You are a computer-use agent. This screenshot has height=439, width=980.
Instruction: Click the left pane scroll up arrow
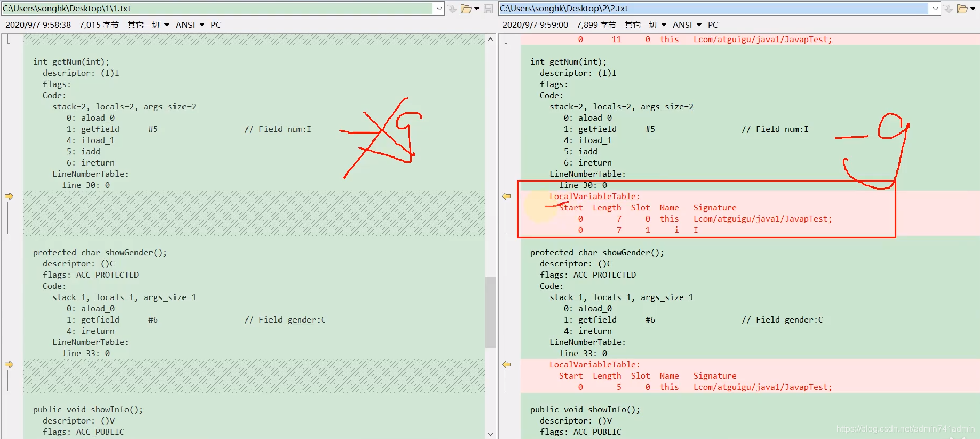click(x=490, y=39)
